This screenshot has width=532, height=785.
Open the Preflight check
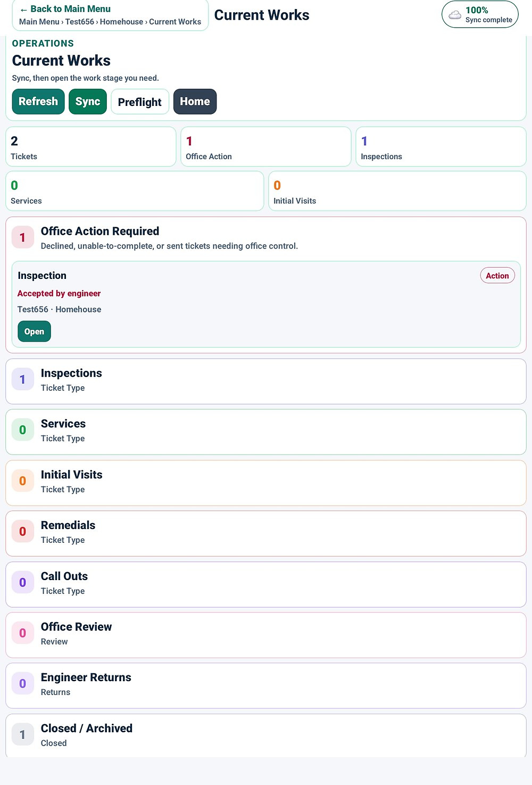pos(140,102)
